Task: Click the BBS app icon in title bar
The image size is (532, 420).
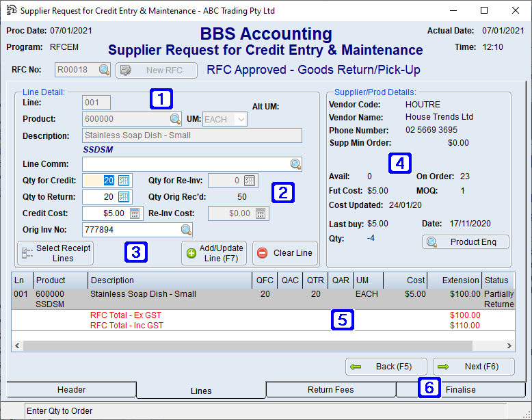Action: click(x=12, y=10)
